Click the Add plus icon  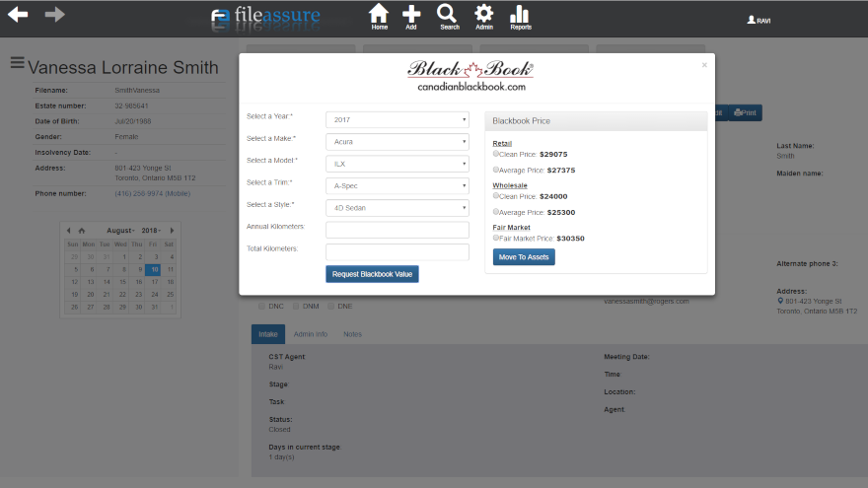411,17
